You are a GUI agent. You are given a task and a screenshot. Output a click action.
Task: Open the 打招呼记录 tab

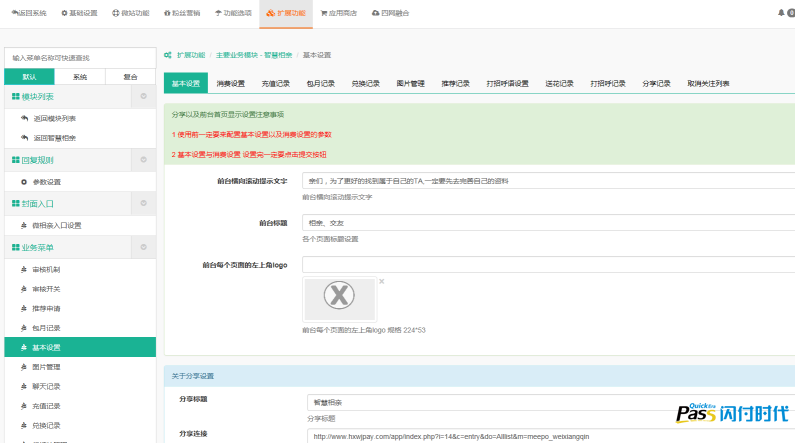click(608, 83)
